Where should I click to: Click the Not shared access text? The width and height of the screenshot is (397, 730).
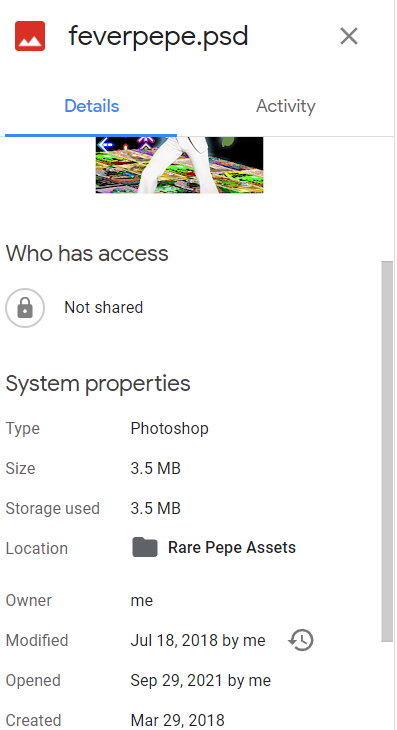(103, 308)
